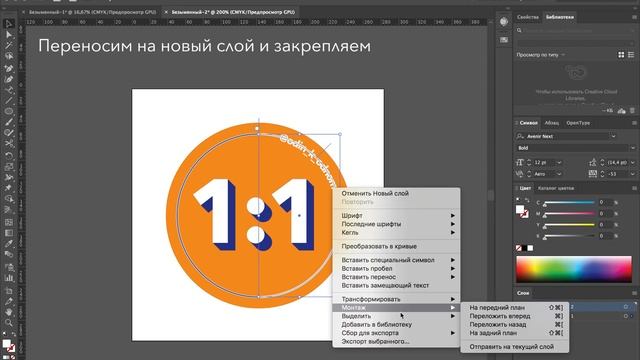Image resolution: width=640 pixels, height=360 pixels.
Task: Open Layers panel options menu
Action: pos(634,293)
